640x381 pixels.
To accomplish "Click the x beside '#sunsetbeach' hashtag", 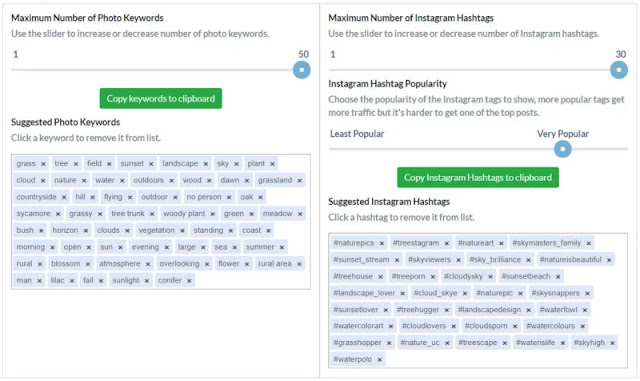I will pos(558,277).
